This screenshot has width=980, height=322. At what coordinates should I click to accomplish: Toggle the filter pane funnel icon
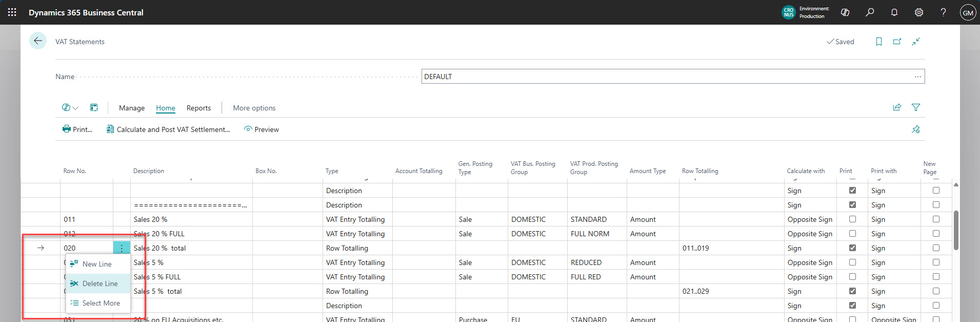pyautogui.click(x=916, y=107)
